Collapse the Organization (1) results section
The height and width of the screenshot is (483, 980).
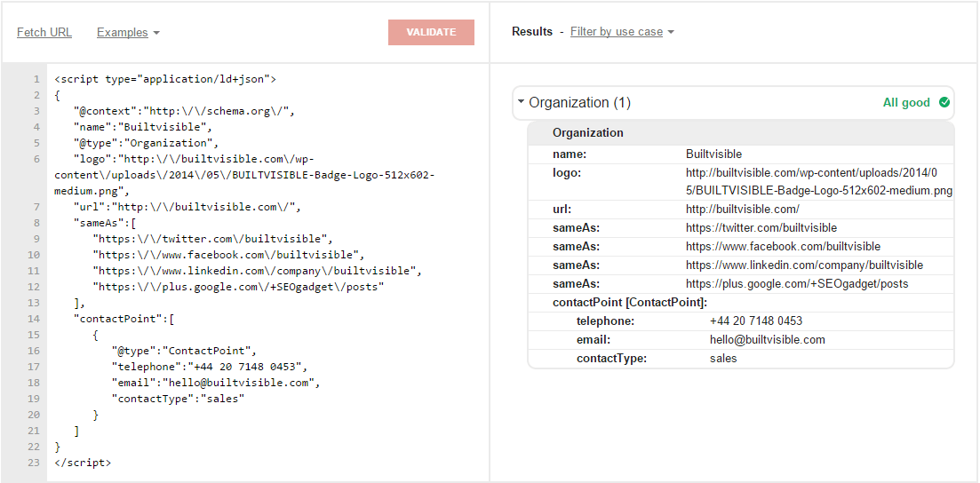[x=522, y=102]
